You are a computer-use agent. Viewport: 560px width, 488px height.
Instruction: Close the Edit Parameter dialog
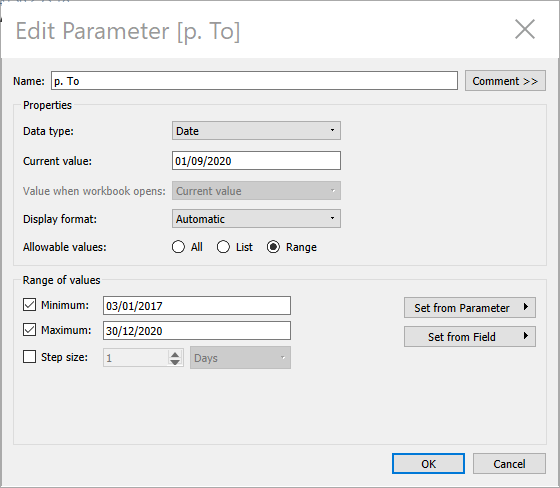click(525, 29)
